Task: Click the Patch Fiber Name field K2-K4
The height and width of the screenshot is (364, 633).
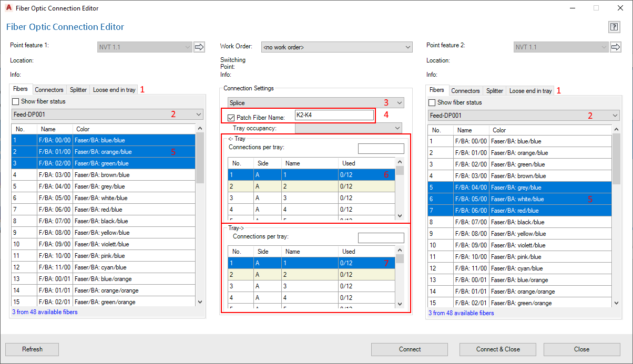Action: pos(334,115)
